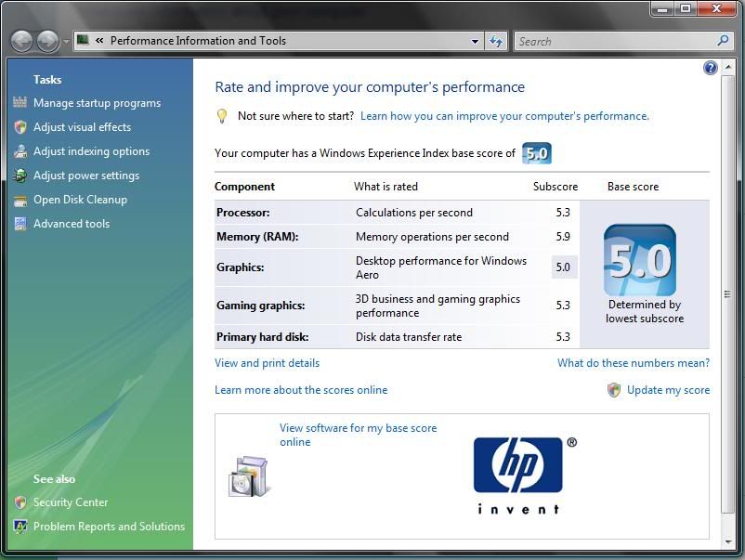Screen dimensions: 745x560
Task: Maximize the Performance Information window
Action: [x=686, y=8]
